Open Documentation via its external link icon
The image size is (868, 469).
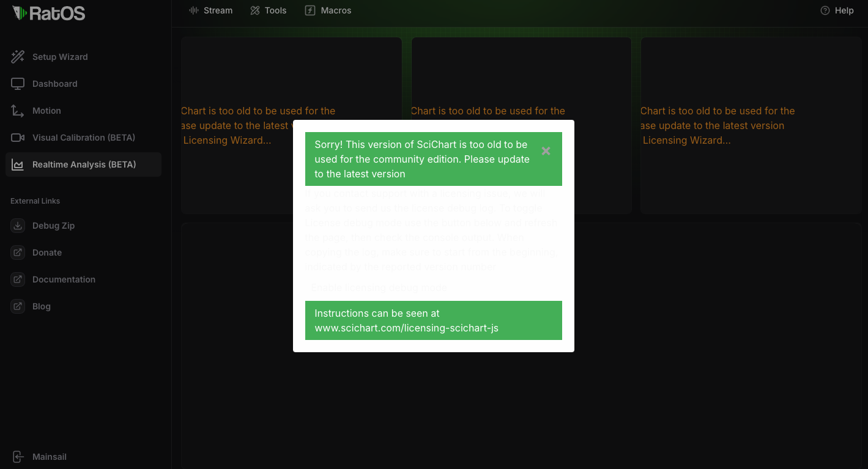(x=18, y=279)
